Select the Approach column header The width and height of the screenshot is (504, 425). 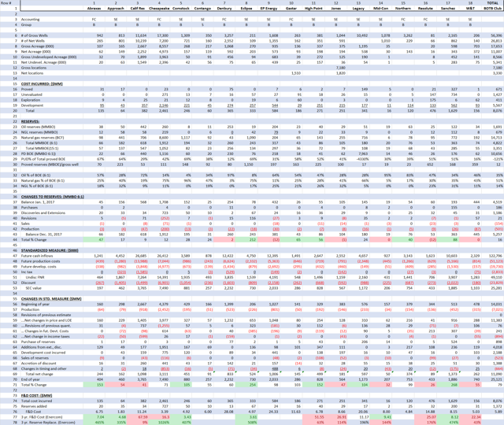[x=116, y=9]
